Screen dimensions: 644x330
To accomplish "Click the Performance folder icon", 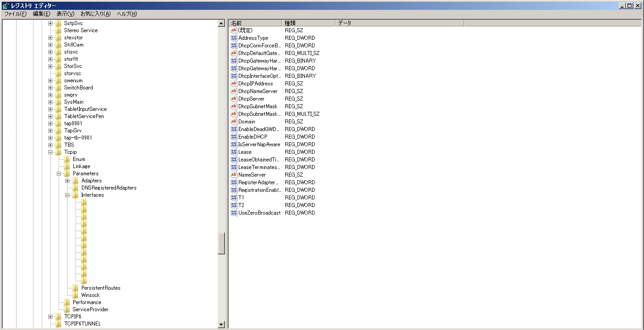I will [67, 302].
